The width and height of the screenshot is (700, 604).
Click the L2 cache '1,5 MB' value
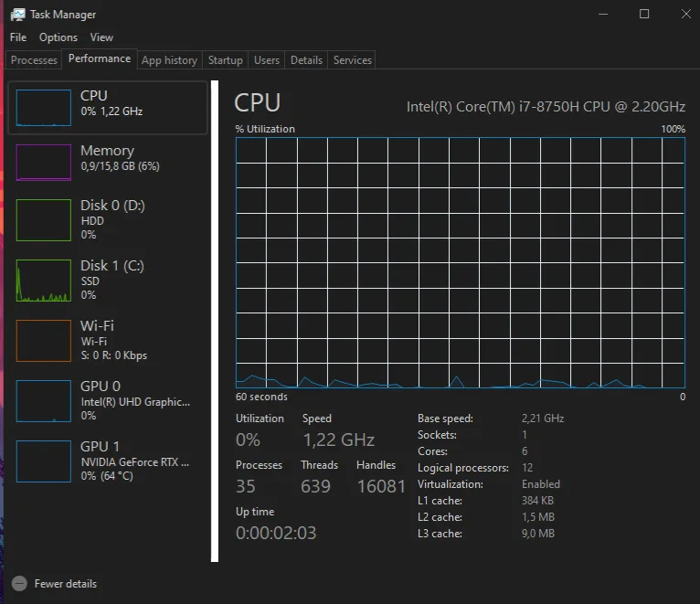pyautogui.click(x=538, y=517)
